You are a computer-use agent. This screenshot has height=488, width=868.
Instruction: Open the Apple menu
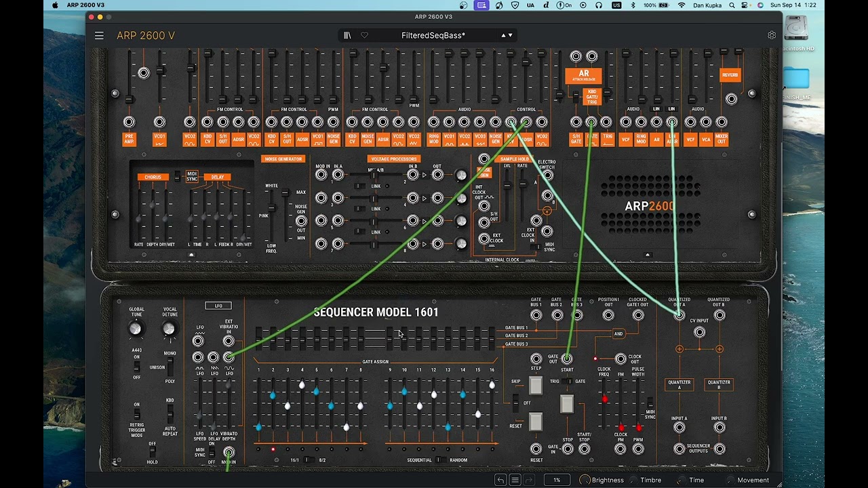click(x=55, y=5)
